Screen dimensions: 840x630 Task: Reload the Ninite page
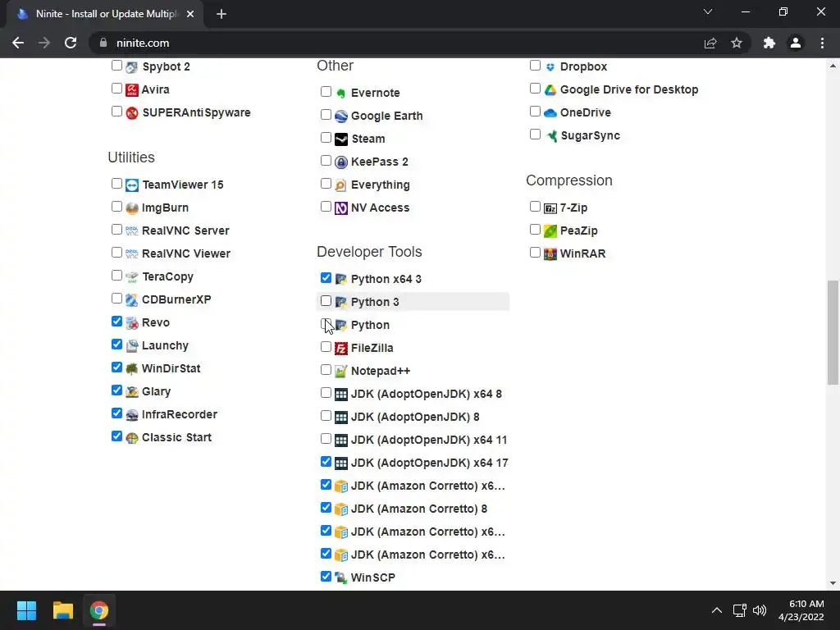click(71, 43)
